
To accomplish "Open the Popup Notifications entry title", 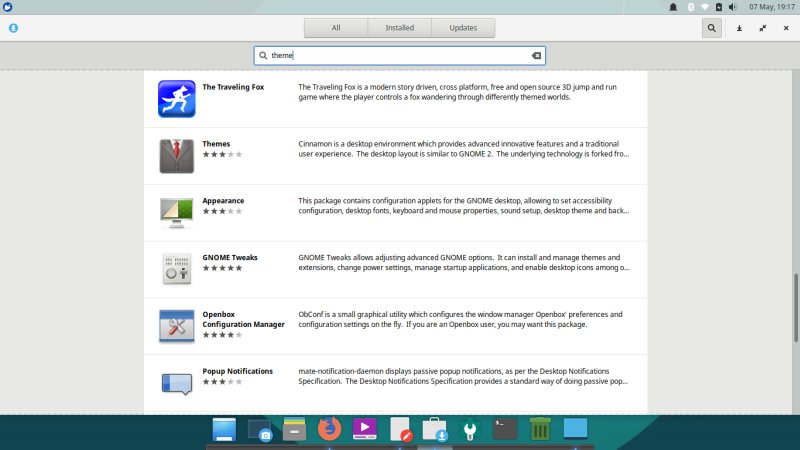I will pyautogui.click(x=238, y=371).
